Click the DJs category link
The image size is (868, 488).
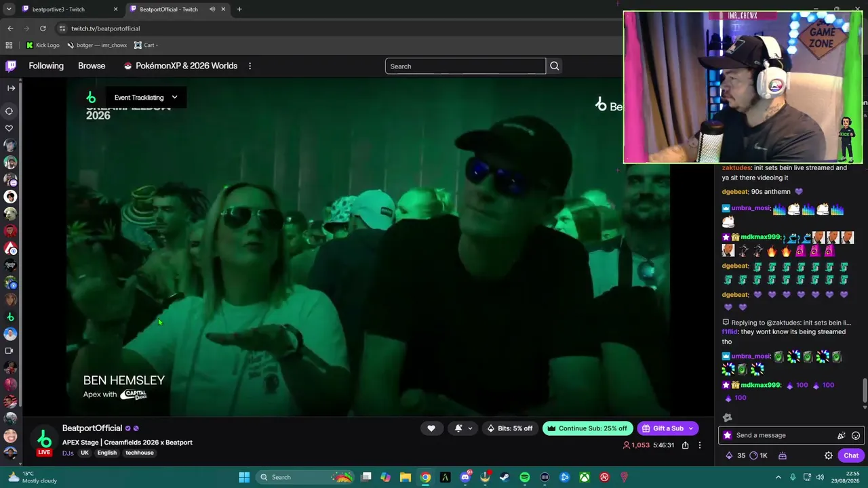[68, 453]
